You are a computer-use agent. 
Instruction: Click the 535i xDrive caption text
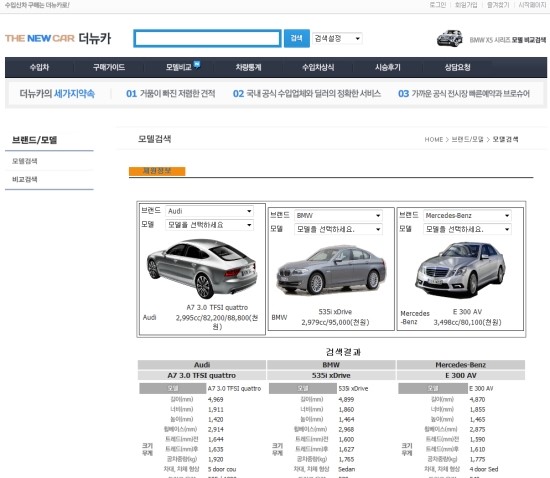point(335,312)
